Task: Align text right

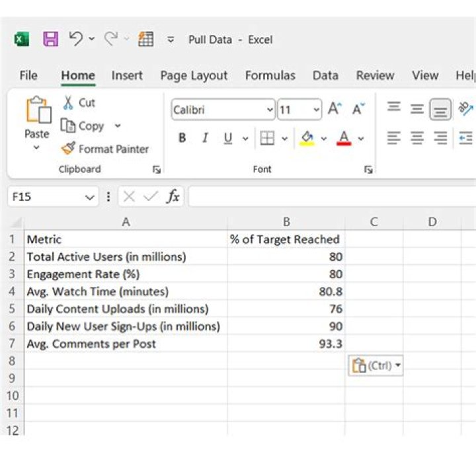Action: click(440, 138)
